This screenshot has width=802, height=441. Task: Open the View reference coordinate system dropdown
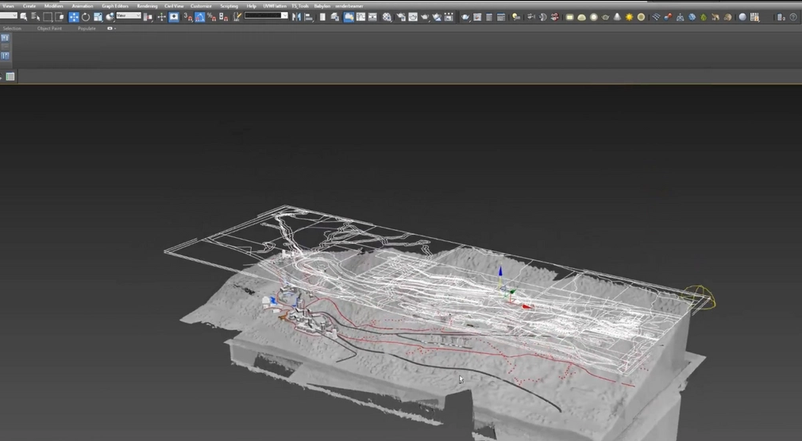pyautogui.click(x=129, y=17)
